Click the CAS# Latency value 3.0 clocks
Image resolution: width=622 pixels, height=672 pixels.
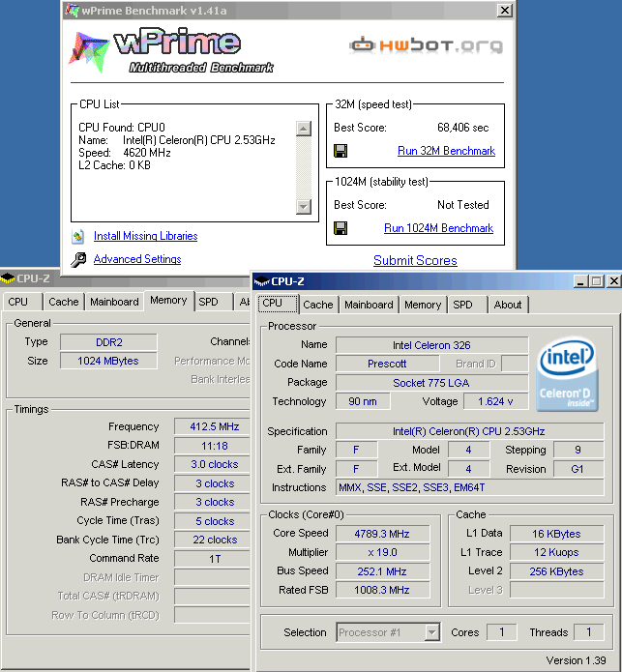213,464
